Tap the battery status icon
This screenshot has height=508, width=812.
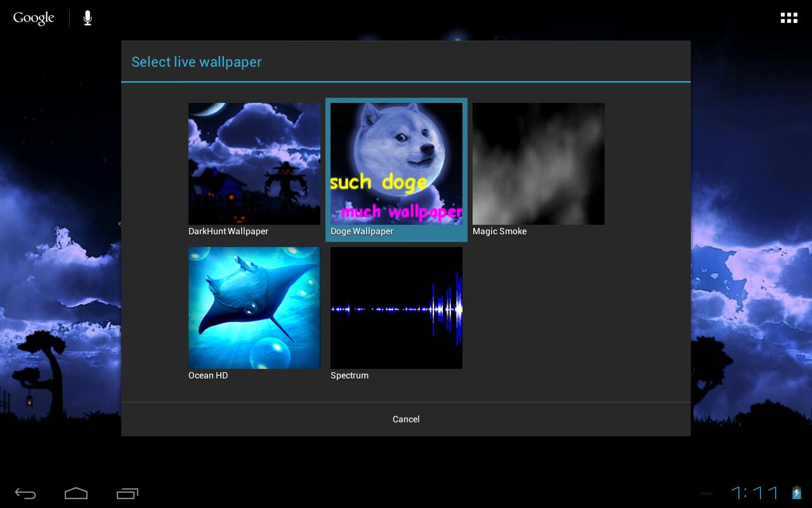[x=797, y=493]
